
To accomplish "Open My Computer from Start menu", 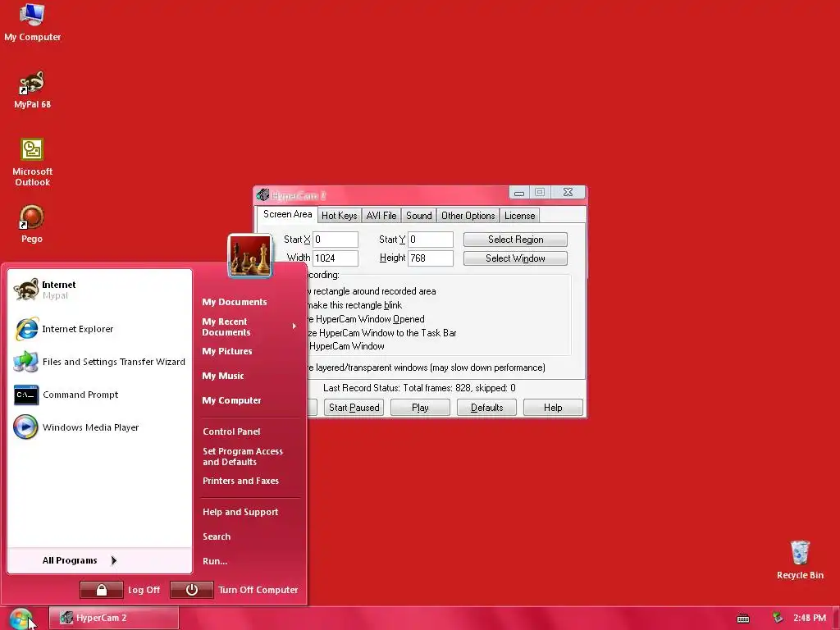I will point(231,400).
